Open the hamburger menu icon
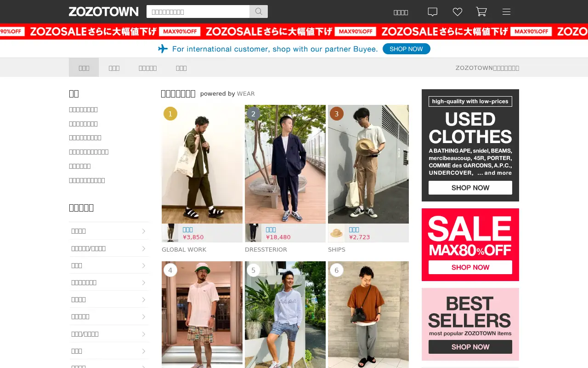Screen dimensions: 588x368 [506, 12]
